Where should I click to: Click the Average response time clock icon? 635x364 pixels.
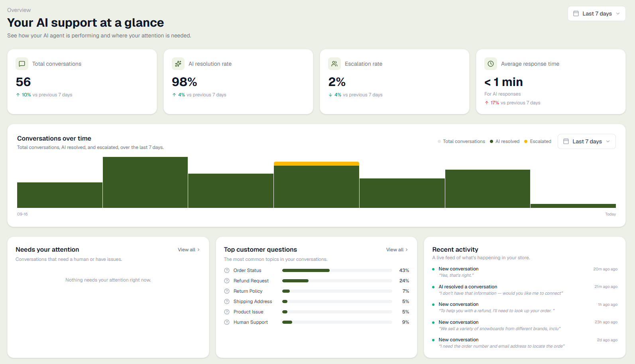pos(491,64)
